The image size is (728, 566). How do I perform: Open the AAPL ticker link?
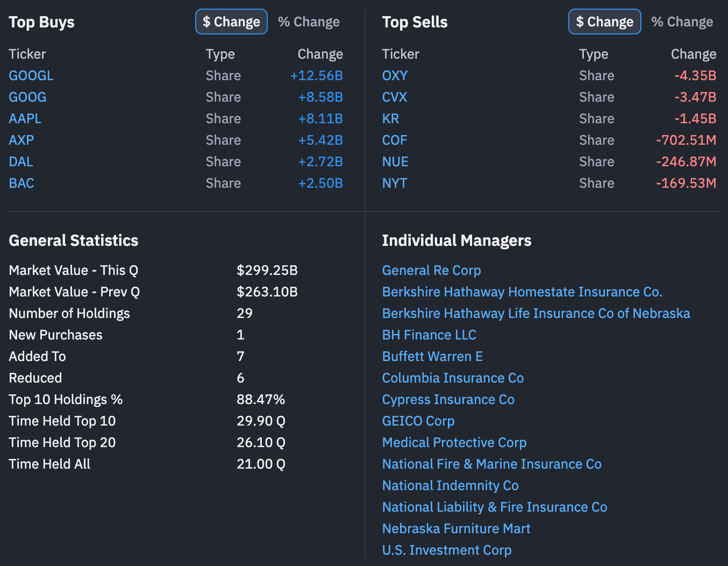click(25, 118)
